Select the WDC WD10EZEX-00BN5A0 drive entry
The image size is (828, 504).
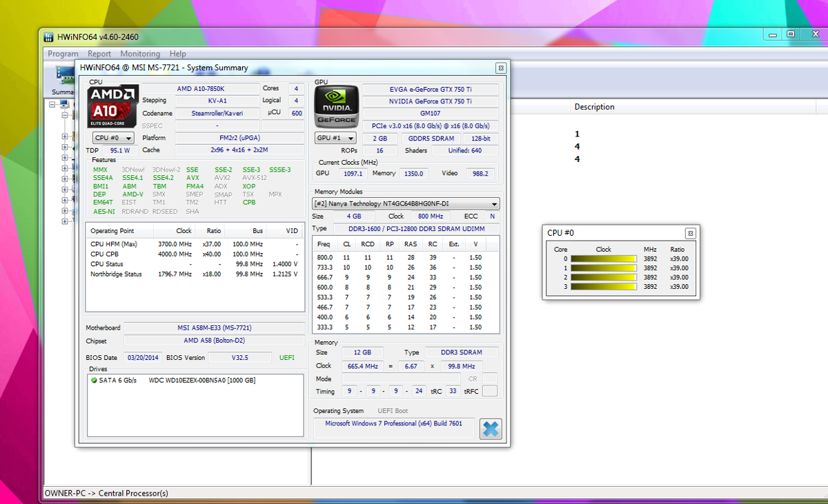pos(202,380)
